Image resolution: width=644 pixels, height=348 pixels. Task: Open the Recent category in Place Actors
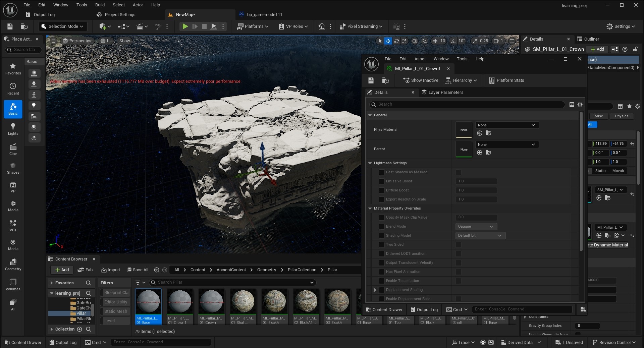(x=13, y=89)
